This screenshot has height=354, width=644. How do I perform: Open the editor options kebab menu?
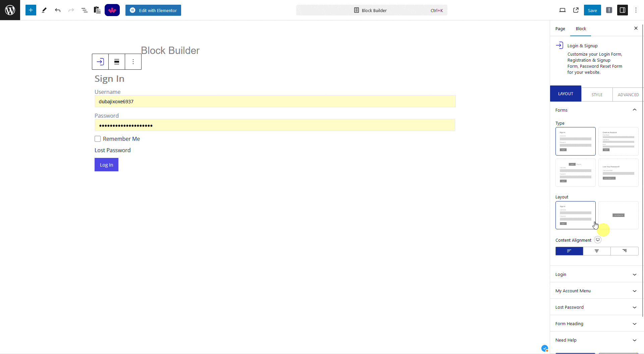pos(636,10)
